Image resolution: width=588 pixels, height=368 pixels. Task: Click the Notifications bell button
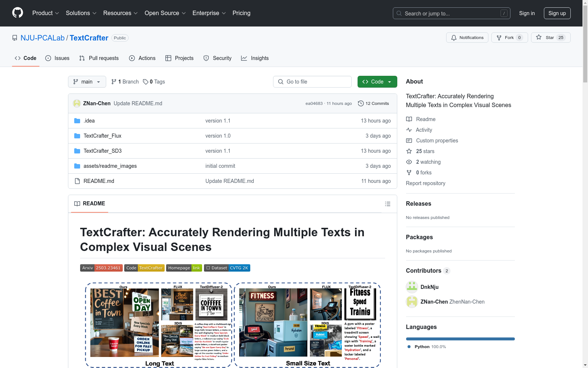[467, 38]
